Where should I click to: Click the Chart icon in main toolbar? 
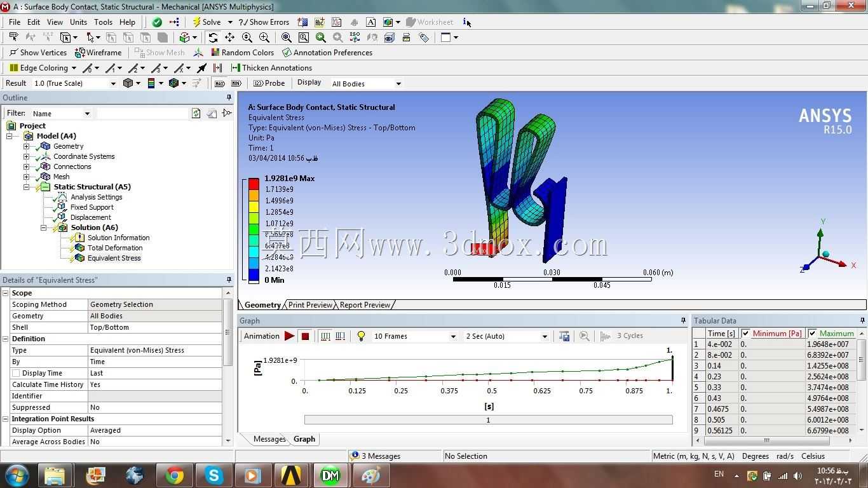(336, 22)
